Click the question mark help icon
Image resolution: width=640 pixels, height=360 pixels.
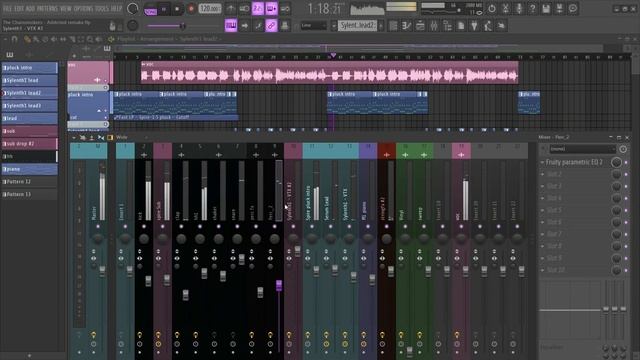coord(532,9)
